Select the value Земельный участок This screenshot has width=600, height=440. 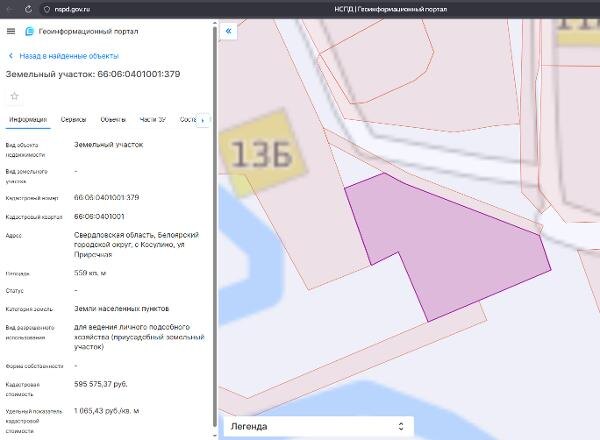coord(109,145)
